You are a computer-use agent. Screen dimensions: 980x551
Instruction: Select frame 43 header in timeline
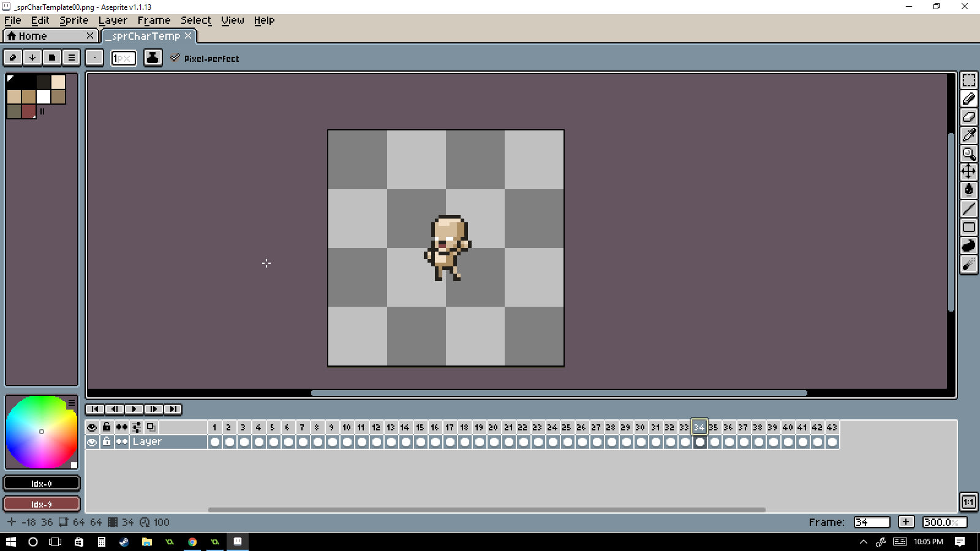(x=832, y=427)
